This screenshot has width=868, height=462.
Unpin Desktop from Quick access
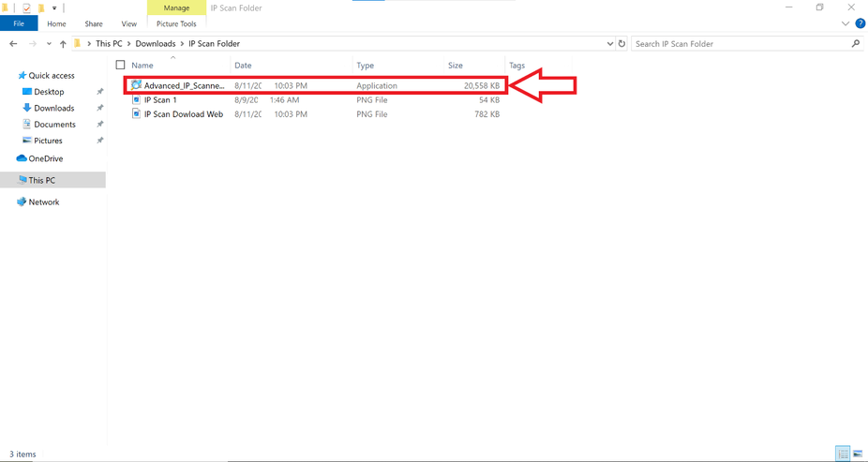click(x=100, y=92)
